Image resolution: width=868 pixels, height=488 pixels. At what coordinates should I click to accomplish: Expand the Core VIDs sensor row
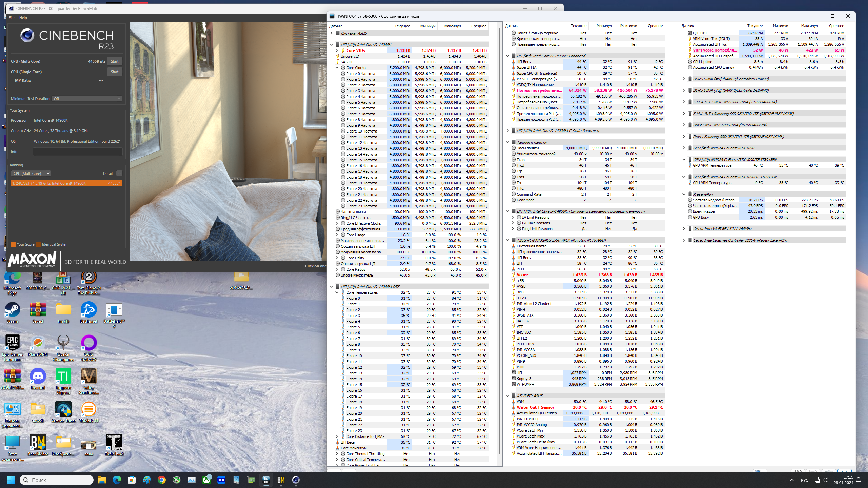tap(337, 50)
